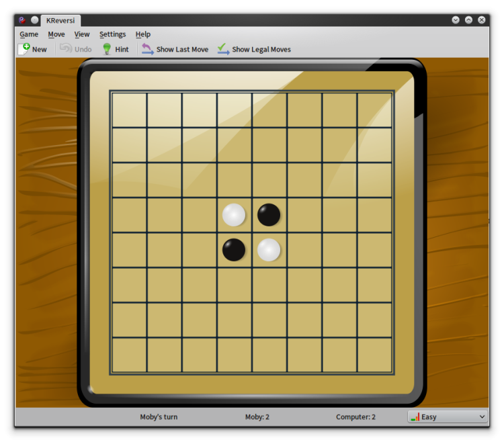Click the round pin button beside the app icon
This screenshot has width=504, height=442.
(34, 20)
